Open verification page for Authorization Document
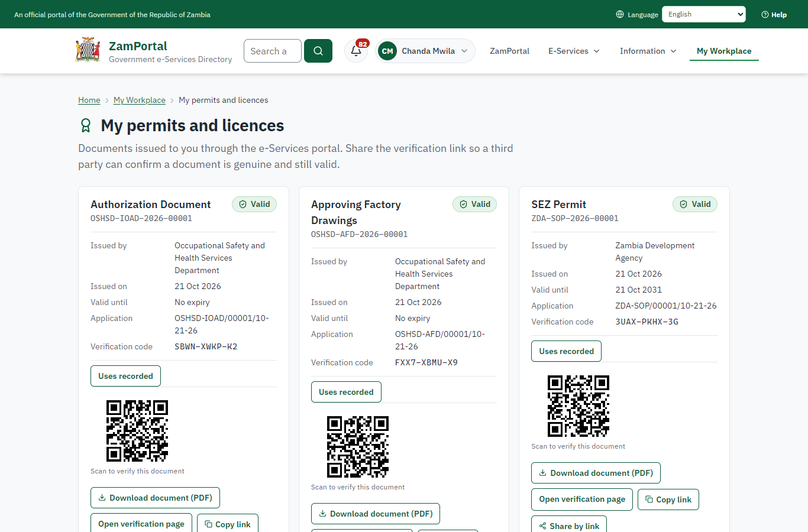Screen dimensions: 808x532 pyautogui.click(x=141, y=524)
